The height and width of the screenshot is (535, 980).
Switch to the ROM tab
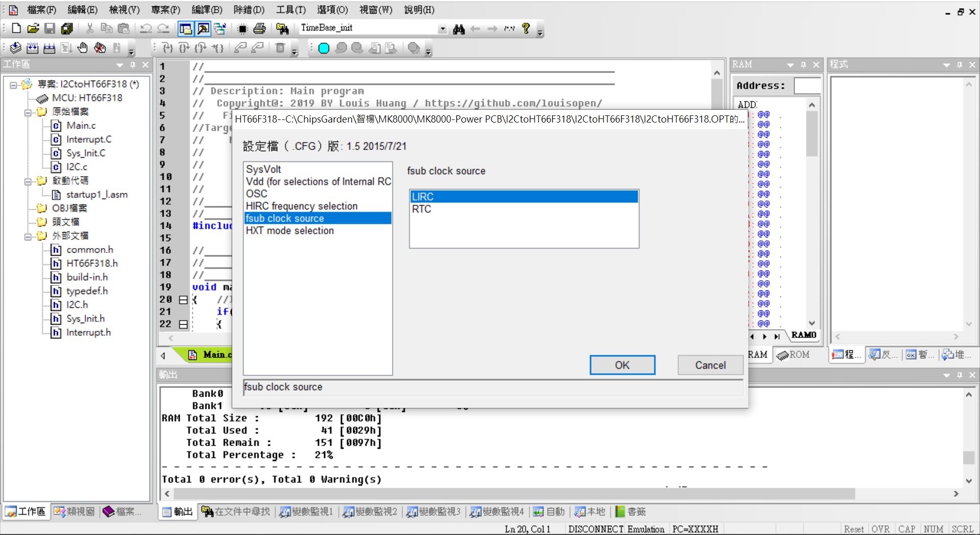[794, 355]
